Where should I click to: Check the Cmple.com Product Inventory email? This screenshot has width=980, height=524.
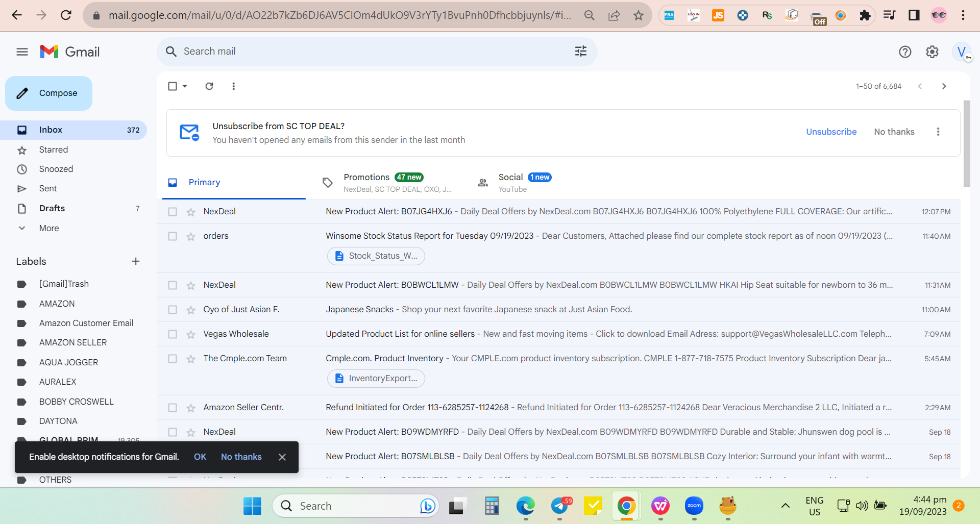173,359
